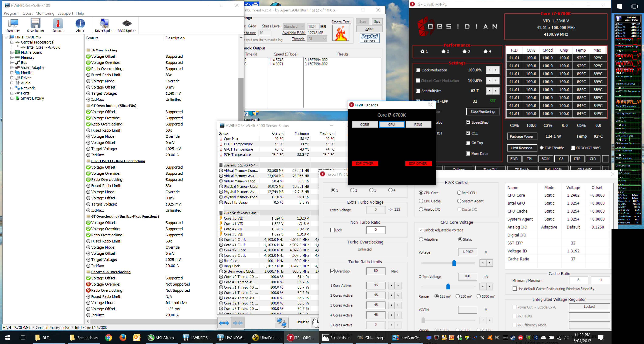Open the Stress Level dropdown
644x344 pixels.
coord(294,26)
